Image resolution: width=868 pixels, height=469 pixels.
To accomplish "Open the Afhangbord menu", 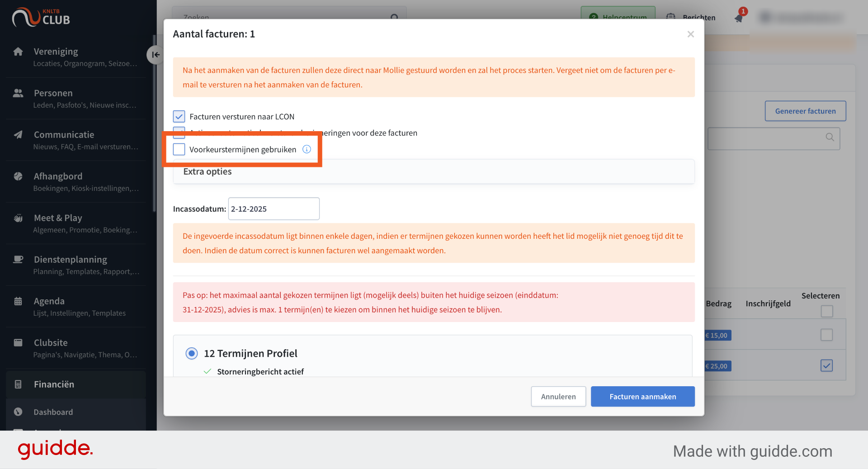I will (x=76, y=181).
